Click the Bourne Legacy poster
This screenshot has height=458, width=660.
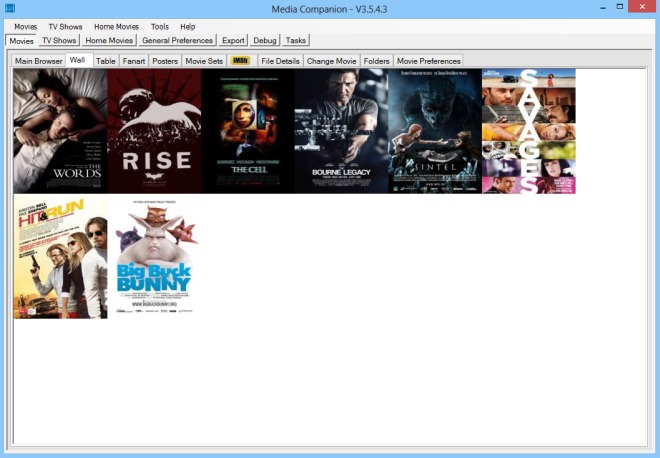(x=341, y=130)
